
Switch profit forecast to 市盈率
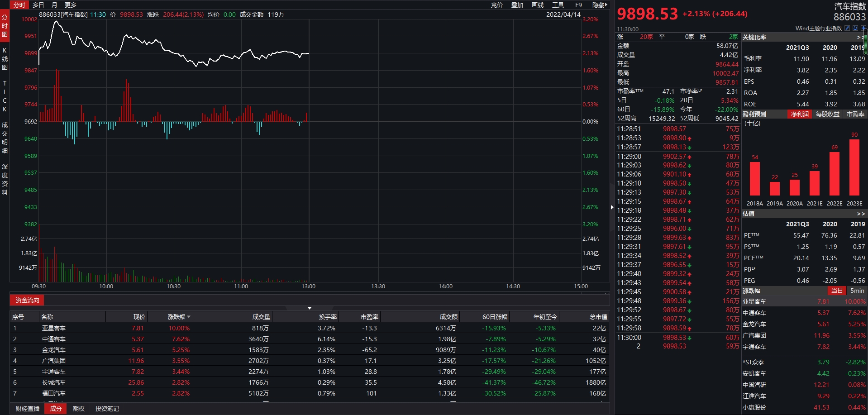[x=855, y=114]
